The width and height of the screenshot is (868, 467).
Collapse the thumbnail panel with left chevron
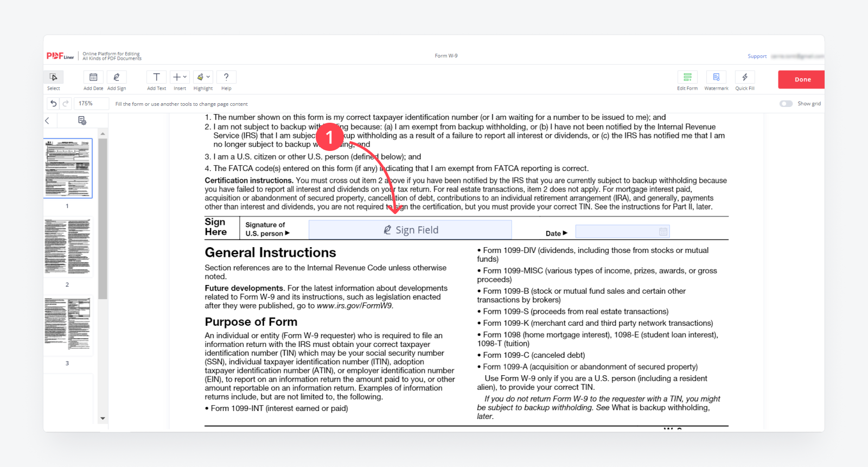click(47, 121)
